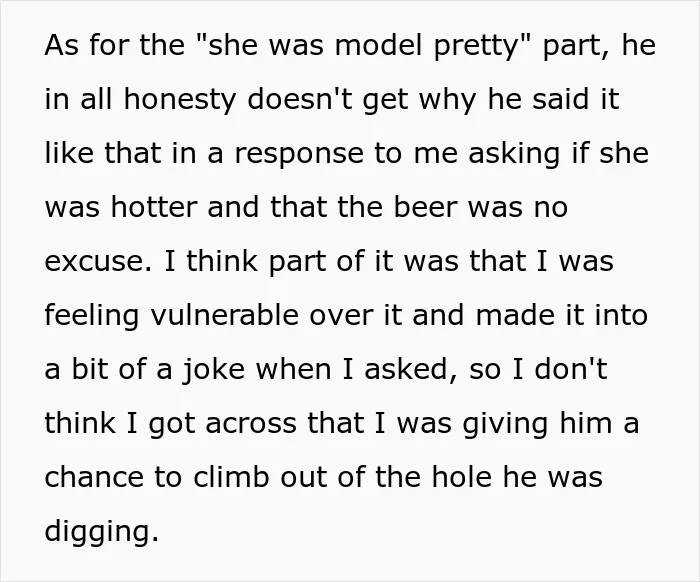Click the word "response"
Image resolution: width=700 pixels, height=582 pixels.
coord(299,155)
